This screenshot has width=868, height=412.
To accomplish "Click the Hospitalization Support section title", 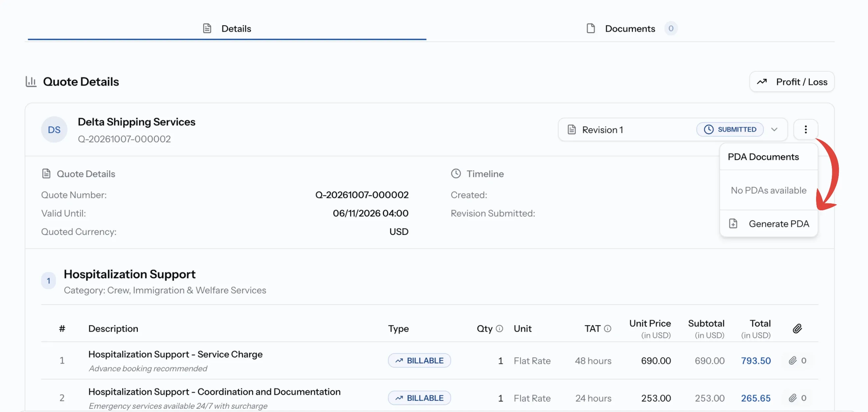I will click(x=130, y=274).
